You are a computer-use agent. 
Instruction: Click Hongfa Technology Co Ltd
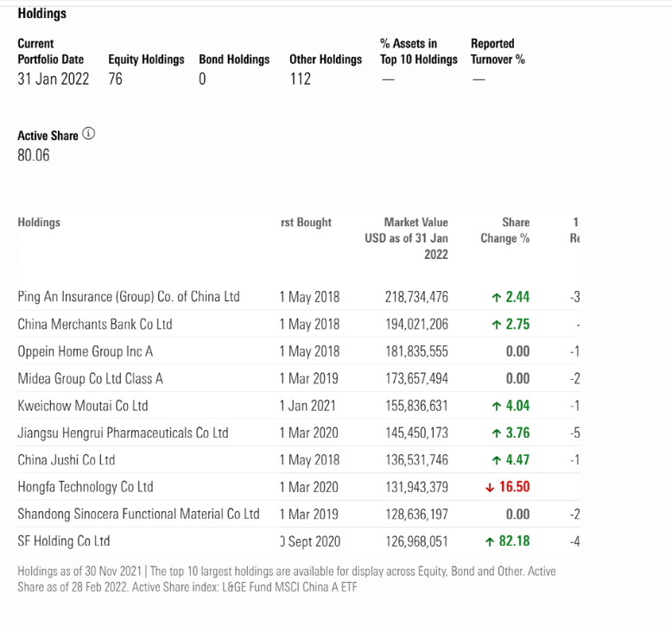coord(86,487)
